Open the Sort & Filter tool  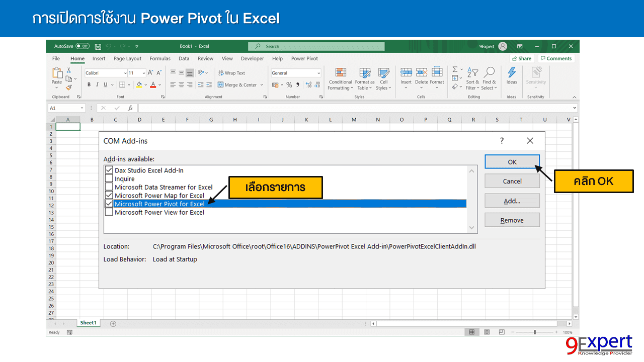point(472,78)
